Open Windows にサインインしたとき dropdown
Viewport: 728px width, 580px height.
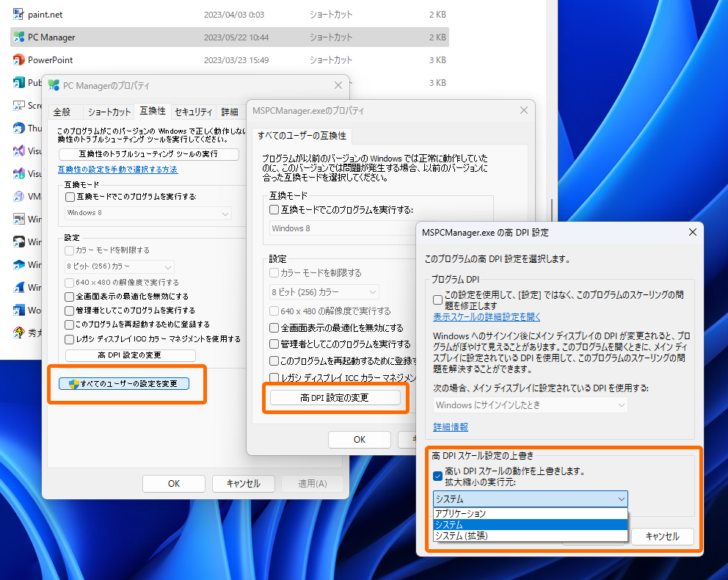point(530,405)
